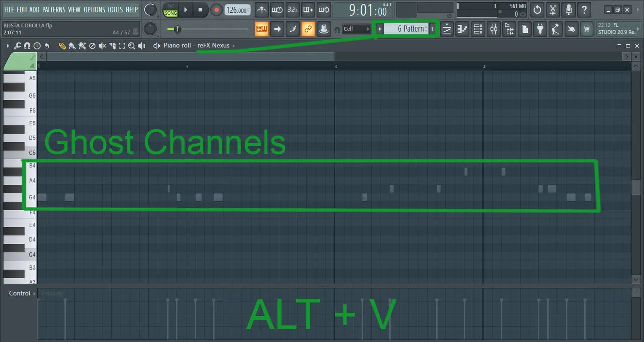Click bar 3 on the timeline ruler
This screenshot has width=644, height=342.
336,66
